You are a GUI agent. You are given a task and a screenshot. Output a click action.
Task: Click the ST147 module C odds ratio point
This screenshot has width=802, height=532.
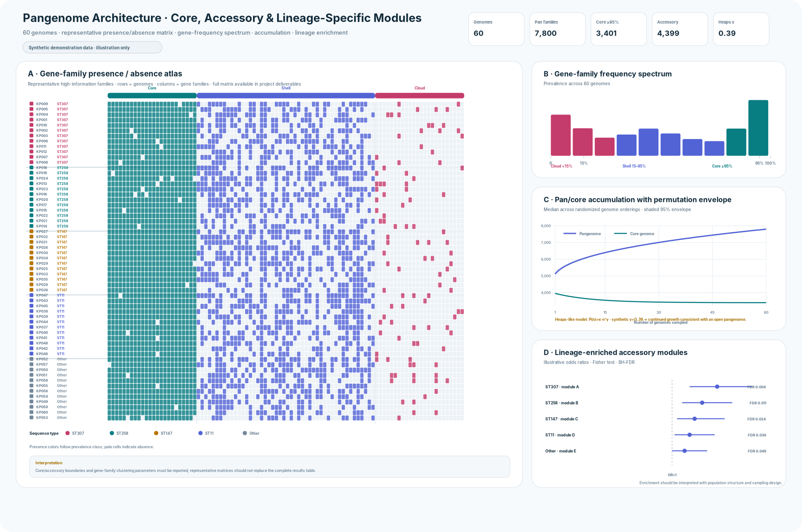pyautogui.click(x=695, y=419)
